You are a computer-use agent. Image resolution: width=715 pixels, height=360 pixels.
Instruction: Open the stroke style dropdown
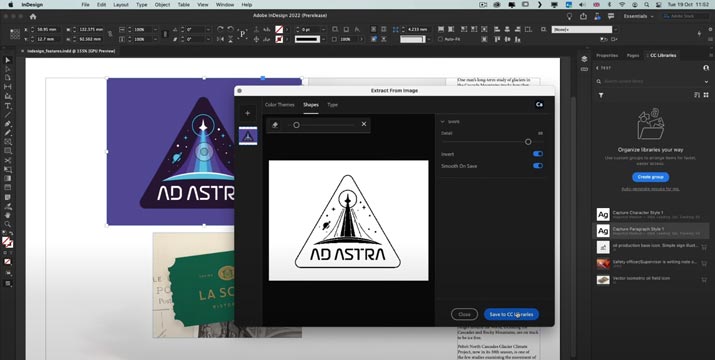(x=324, y=40)
